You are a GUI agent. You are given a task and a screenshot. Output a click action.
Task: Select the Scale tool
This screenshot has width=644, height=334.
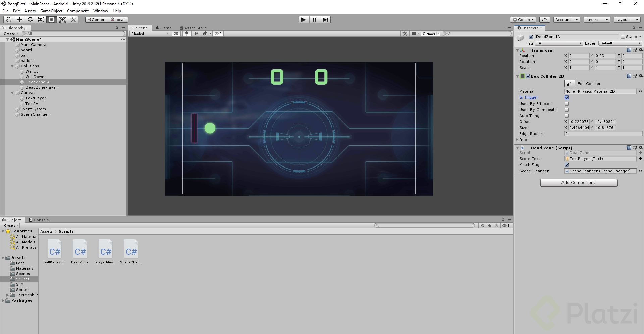click(x=41, y=20)
